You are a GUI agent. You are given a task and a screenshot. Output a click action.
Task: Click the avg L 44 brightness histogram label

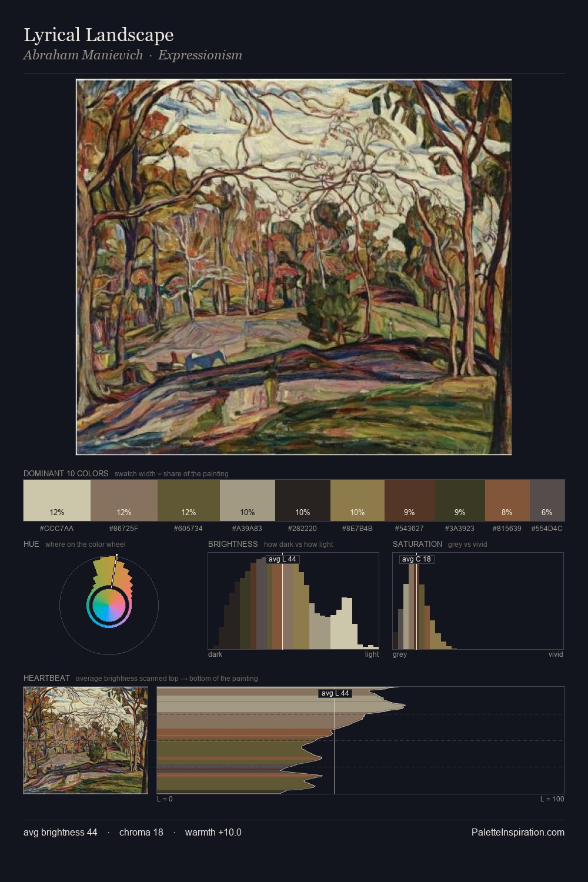click(x=283, y=559)
